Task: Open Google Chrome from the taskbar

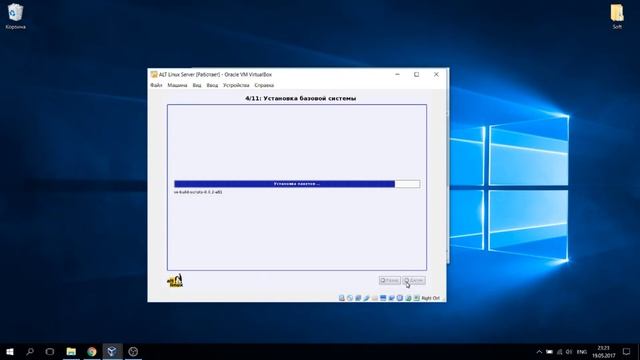Action: pyautogui.click(x=92, y=351)
